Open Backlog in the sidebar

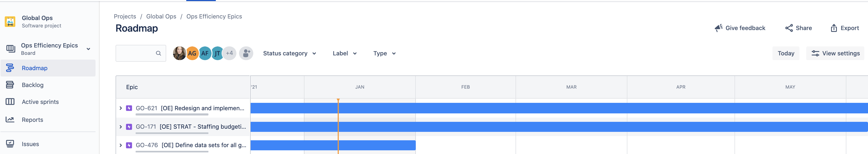pyautogui.click(x=32, y=85)
